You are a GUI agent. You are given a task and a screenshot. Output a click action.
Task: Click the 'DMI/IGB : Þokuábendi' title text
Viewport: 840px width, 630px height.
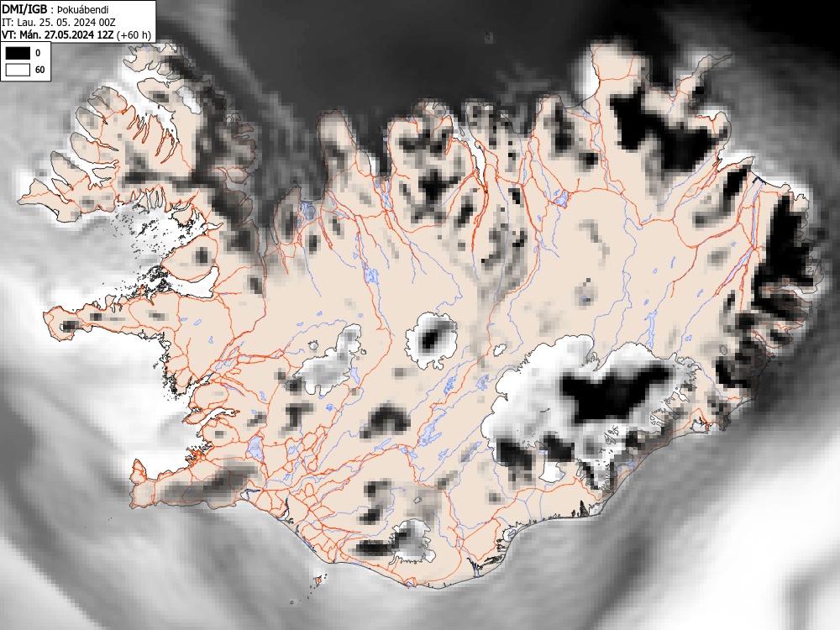click(x=55, y=9)
